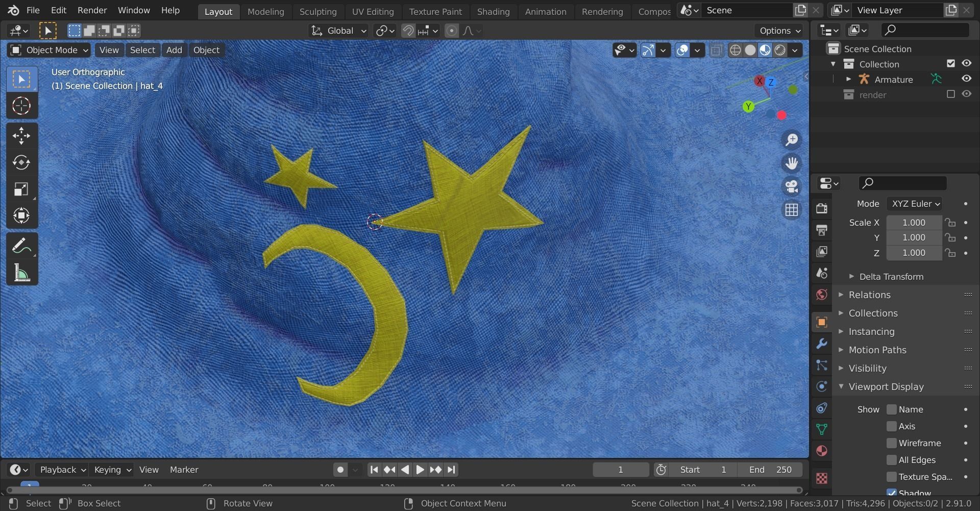Enable Show Name checkbox
980x511 pixels.
tap(892, 409)
